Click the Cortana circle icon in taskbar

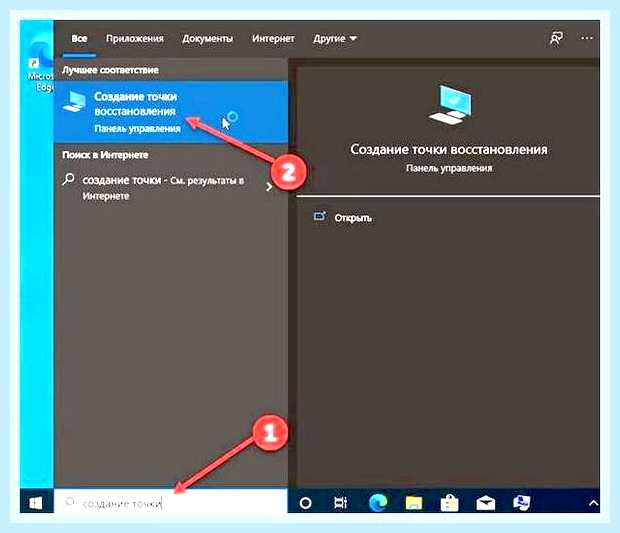(x=305, y=503)
